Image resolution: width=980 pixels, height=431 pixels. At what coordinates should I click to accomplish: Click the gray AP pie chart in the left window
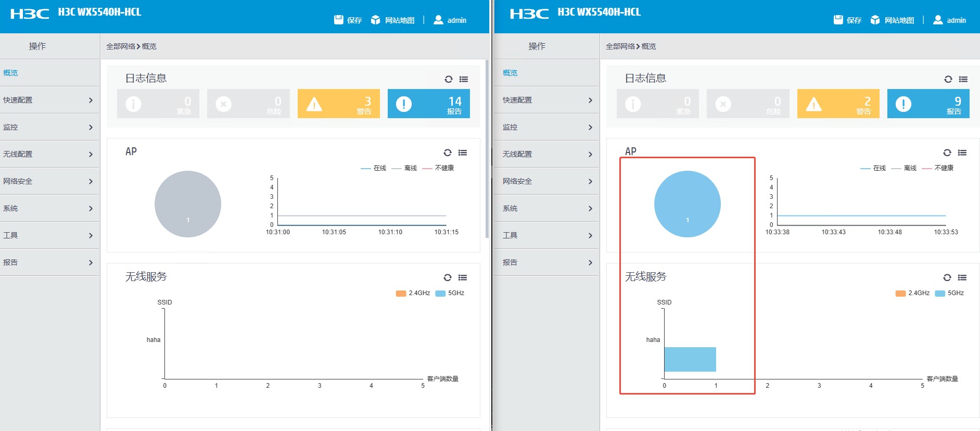pyautogui.click(x=188, y=204)
